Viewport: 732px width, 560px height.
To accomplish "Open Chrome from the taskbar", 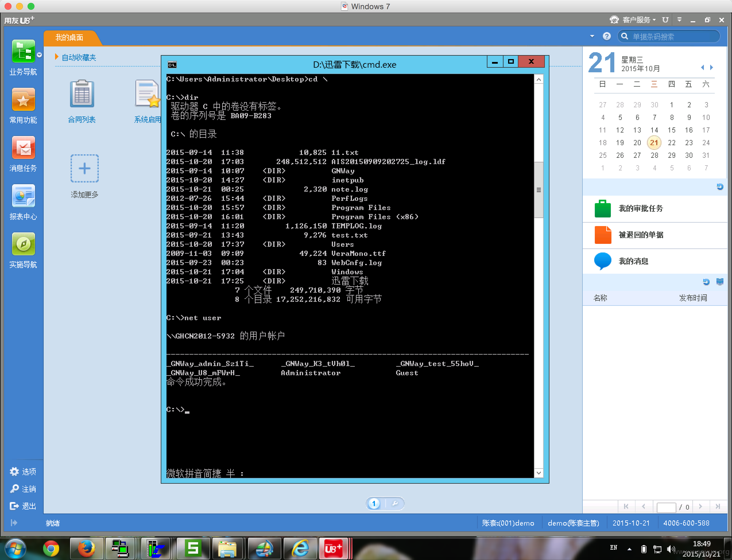I will [x=51, y=548].
